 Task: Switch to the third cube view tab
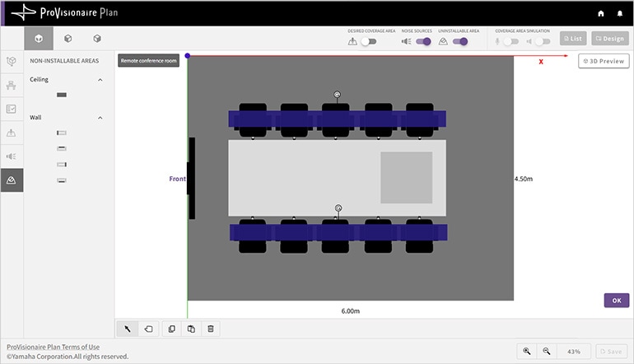click(97, 38)
